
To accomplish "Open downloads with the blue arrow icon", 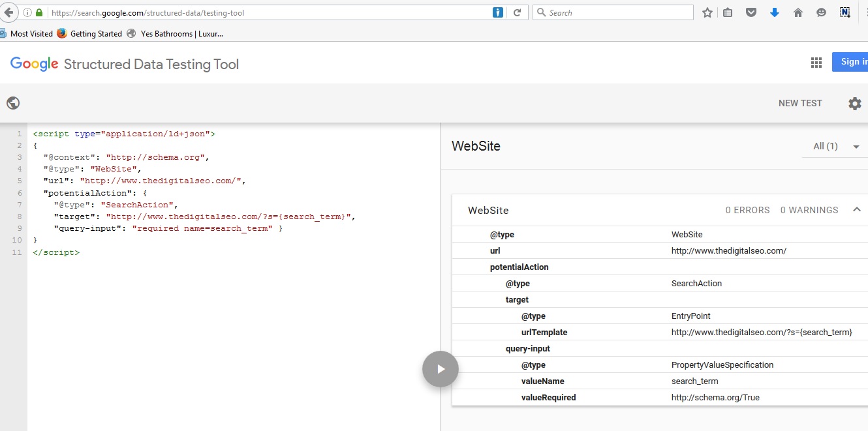I will click(775, 12).
